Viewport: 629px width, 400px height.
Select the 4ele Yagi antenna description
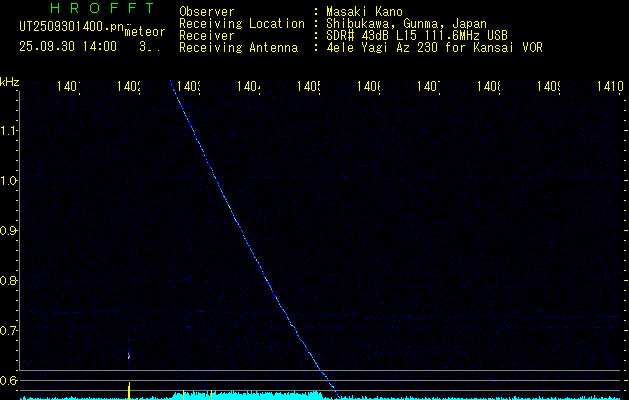point(434,47)
